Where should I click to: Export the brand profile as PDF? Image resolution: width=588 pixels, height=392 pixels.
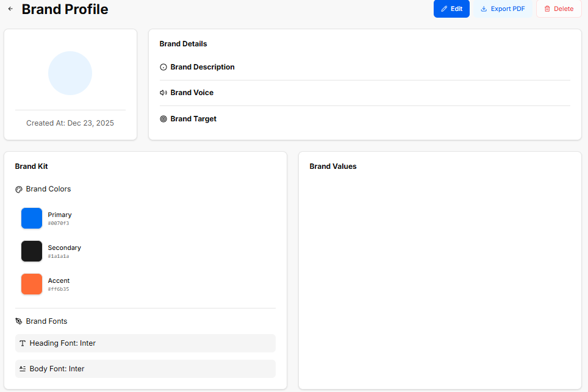503,9
